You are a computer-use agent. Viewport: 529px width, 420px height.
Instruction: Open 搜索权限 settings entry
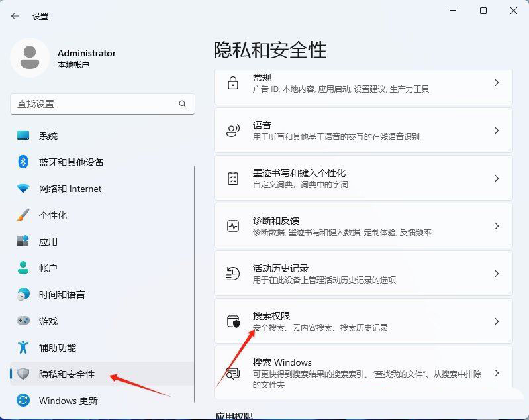[363, 321]
